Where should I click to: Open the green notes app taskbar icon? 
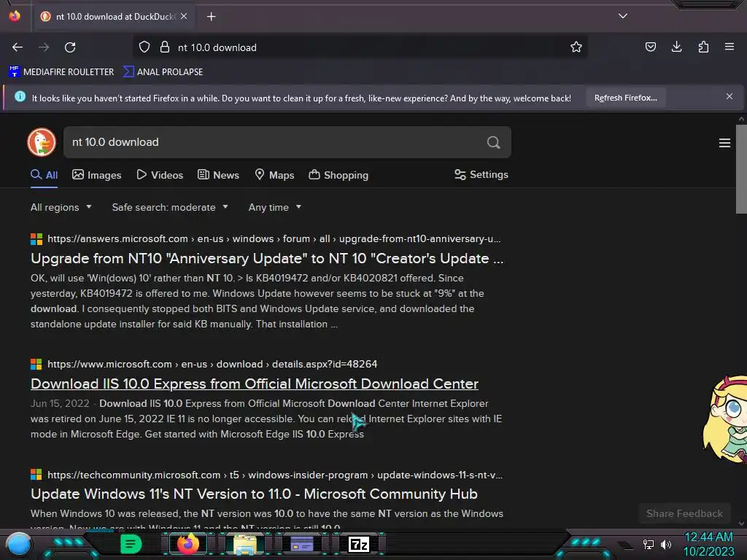pos(131,544)
